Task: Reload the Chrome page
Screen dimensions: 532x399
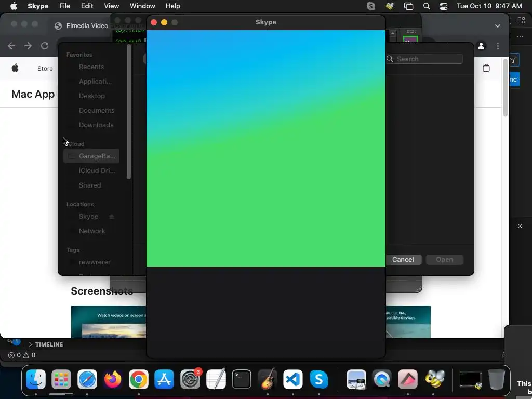Action: (x=45, y=46)
